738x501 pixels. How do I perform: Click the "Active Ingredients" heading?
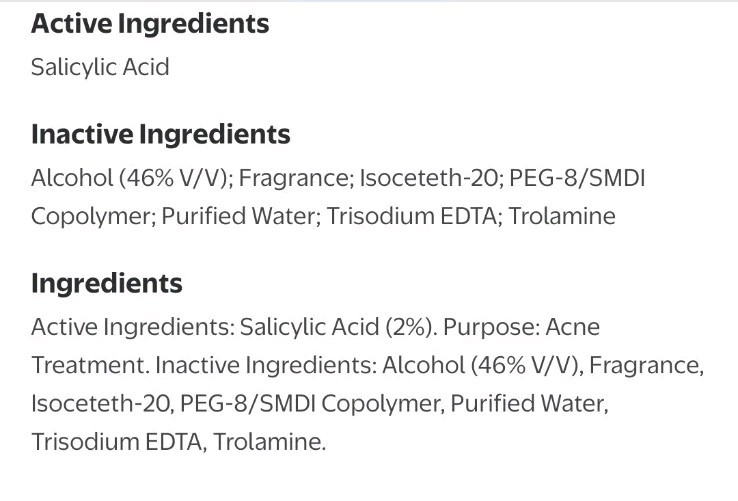(x=150, y=24)
